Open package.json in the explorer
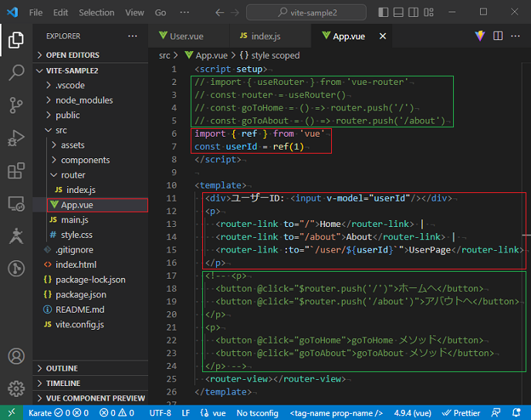Screen dimensions: 531x420 point(90,294)
